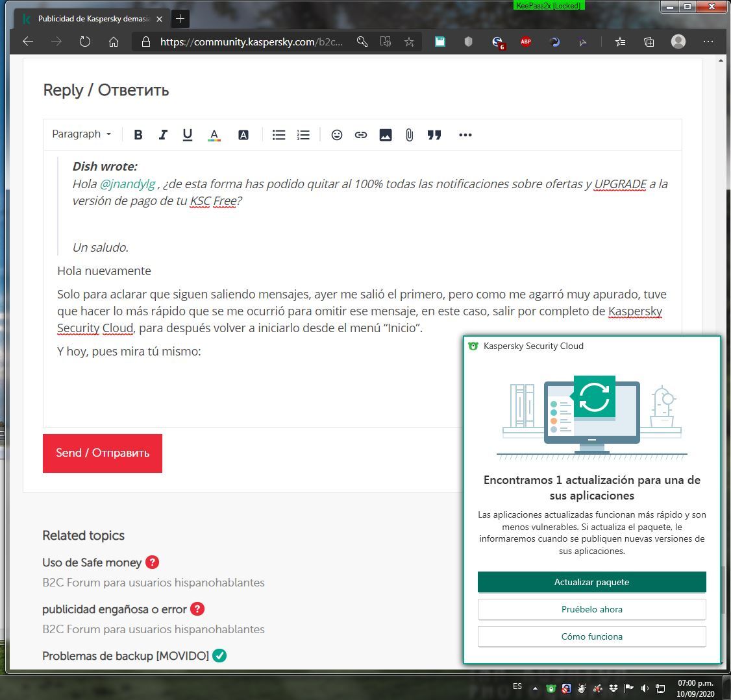The image size is (731, 700).
Task: Open the emoji picker
Action: 336,134
